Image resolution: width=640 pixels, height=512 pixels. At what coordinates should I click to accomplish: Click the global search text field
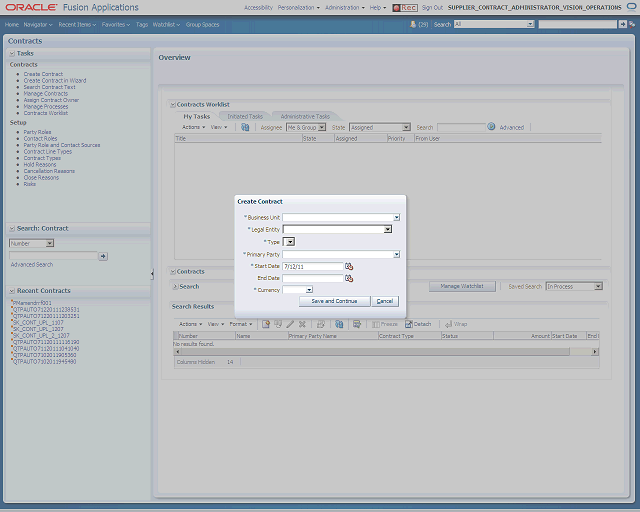click(x=578, y=24)
